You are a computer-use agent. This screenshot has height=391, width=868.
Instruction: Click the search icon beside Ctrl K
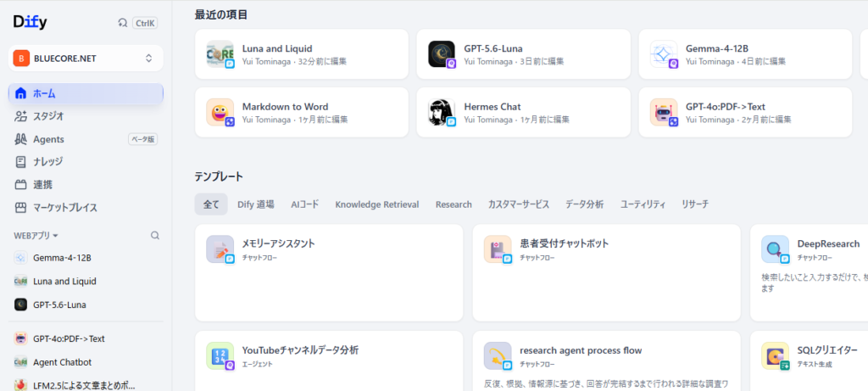(122, 23)
